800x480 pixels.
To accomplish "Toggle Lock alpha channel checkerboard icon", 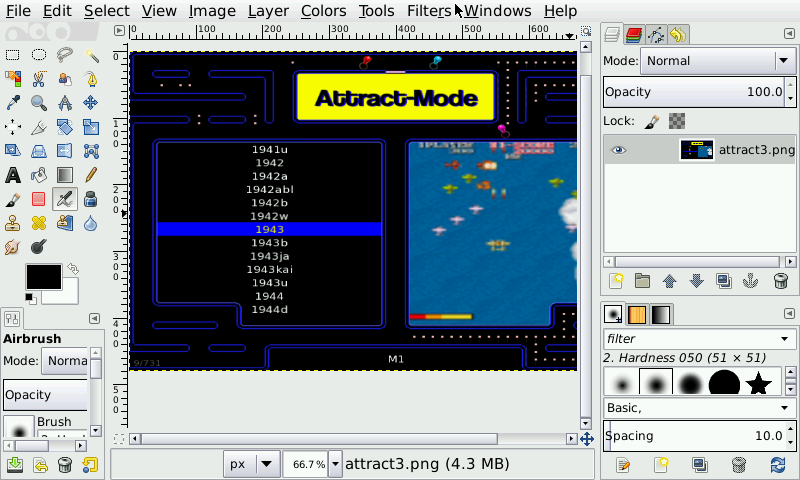I will pos(677,121).
